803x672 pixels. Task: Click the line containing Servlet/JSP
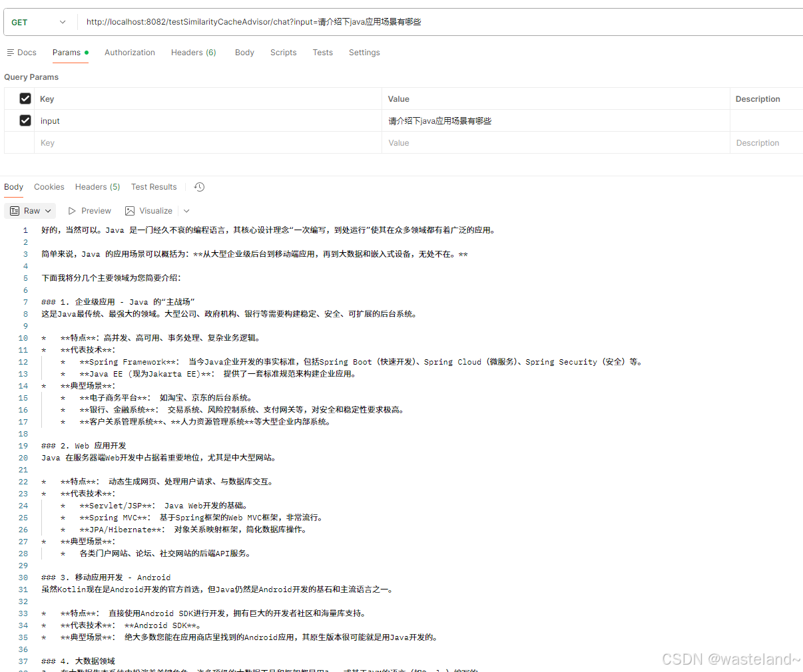click(x=154, y=506)
